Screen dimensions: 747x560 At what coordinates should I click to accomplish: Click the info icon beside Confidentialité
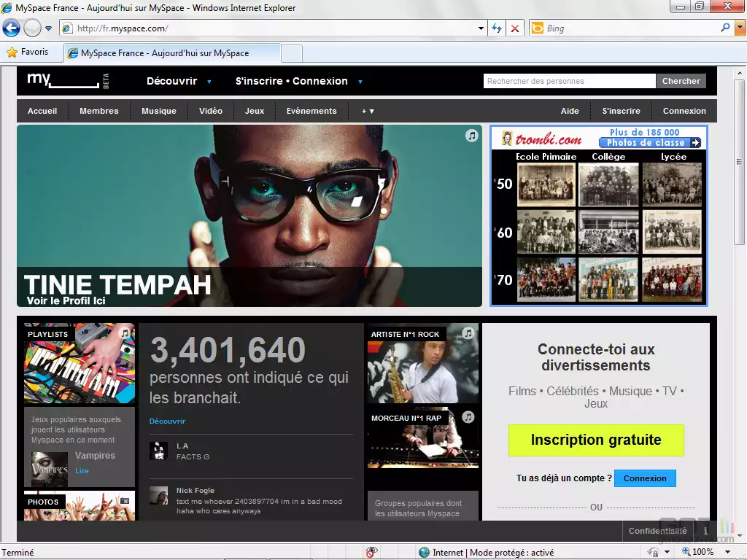705,531
